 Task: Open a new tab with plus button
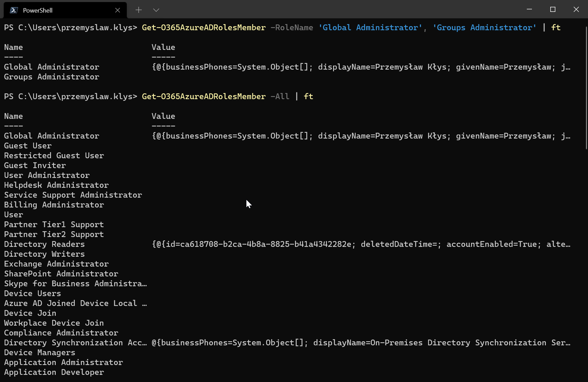pos(138,10)
